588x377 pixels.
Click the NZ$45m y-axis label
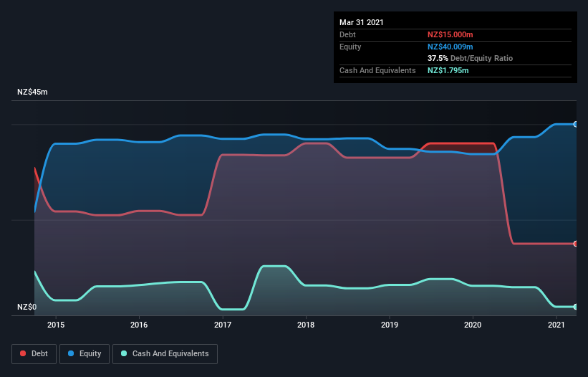click(32, 92)
